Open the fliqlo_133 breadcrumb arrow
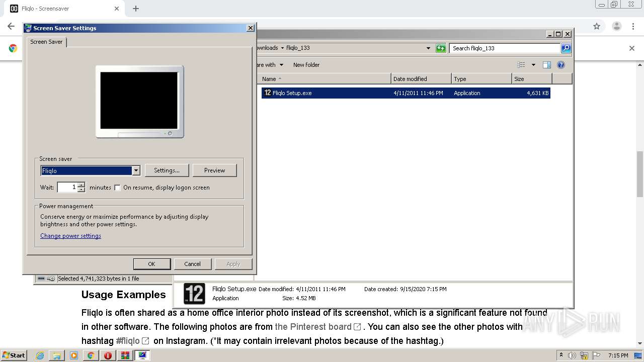 click(282, 48)
